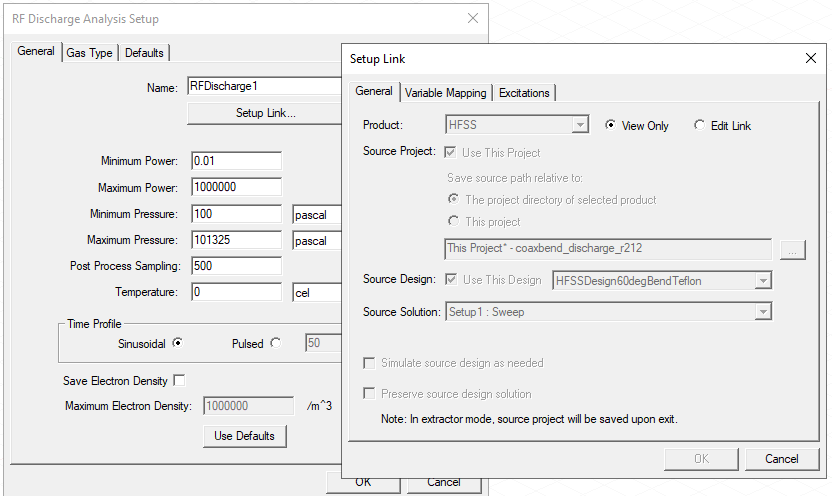This screenshot has height=496, width=832.
Task: Open the Maximum Pressure pascal unit dropdown
Action: click(x=317, y=241)
